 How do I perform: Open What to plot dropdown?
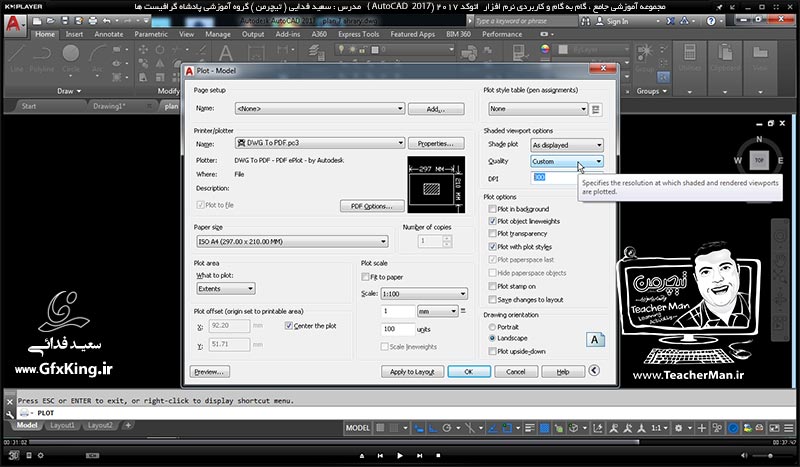[x=226, y=288]
